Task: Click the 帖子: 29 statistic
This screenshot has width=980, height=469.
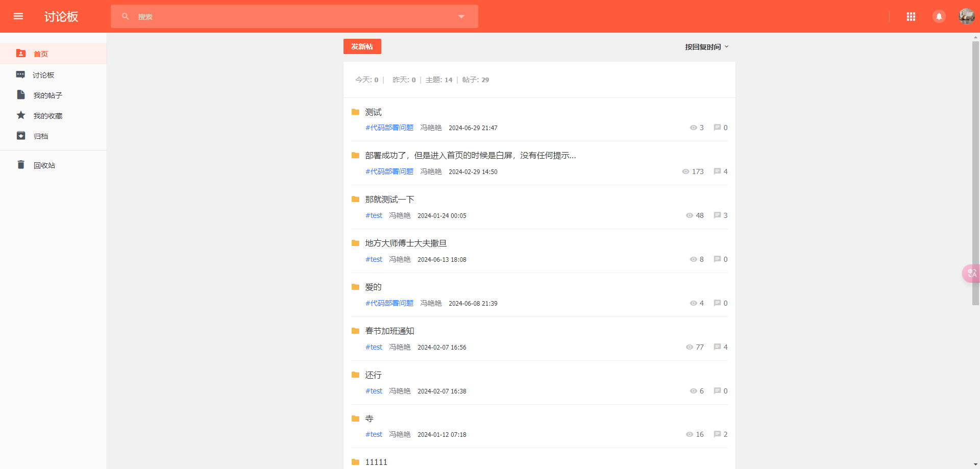Action: pos(476,80)
